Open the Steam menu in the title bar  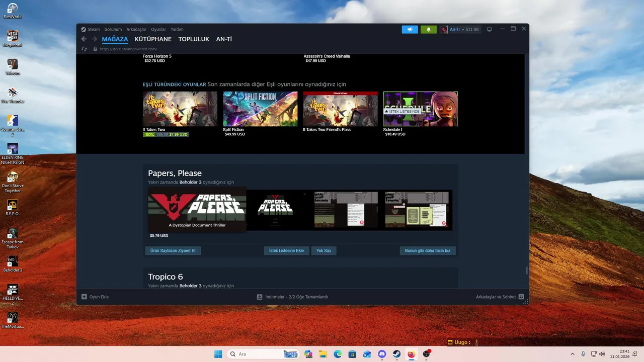point(94,29)
